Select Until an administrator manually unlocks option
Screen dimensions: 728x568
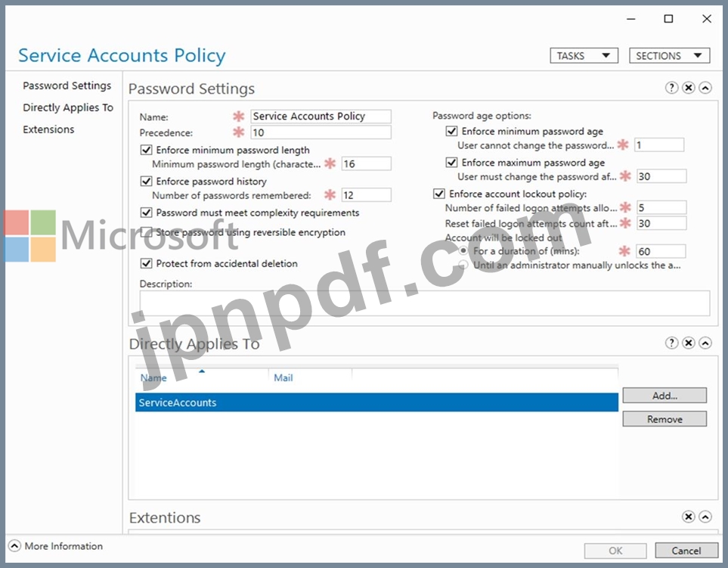click(x=463, y=265)
